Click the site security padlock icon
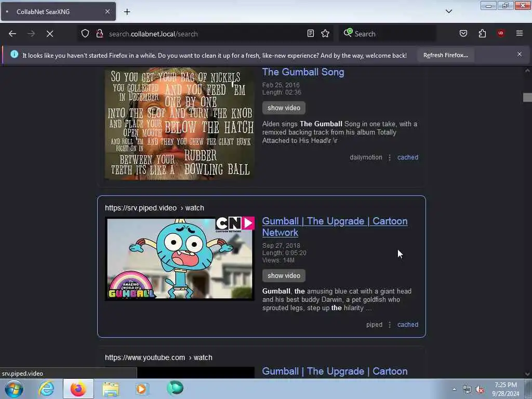The width and height of the screenshot is (532, 399). tap(100, 34)
